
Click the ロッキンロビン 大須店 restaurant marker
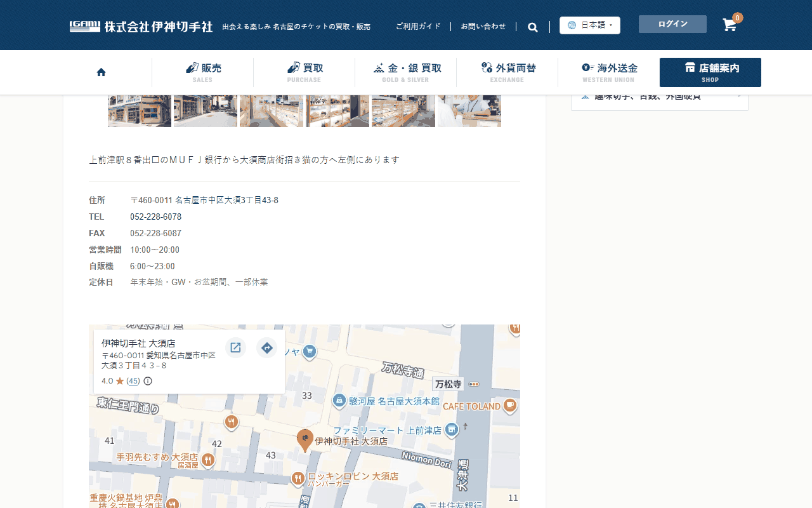pyautogui.click(x=298, y=478)
